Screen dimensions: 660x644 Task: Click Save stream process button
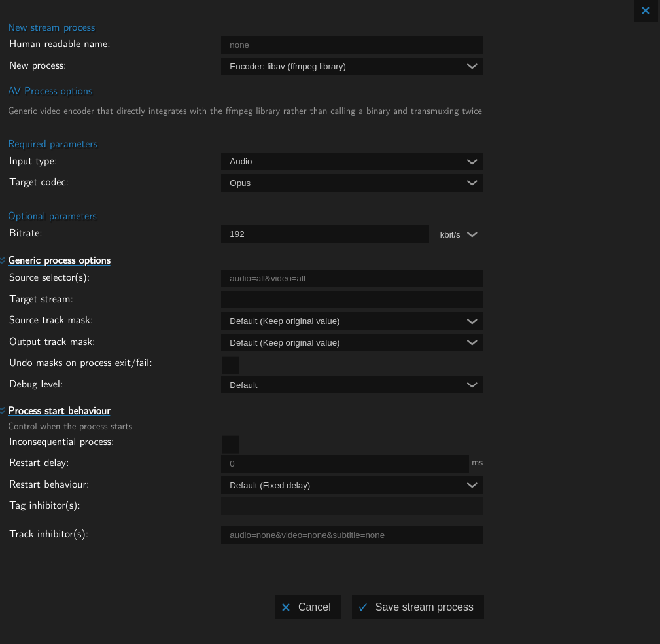point(417,607)
